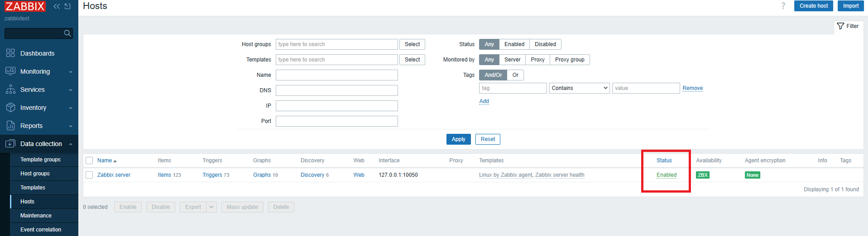Expand the Services menu chevron
Image resolution: width=868 pixels, height=236 pixels.
(x=71, y=90)
